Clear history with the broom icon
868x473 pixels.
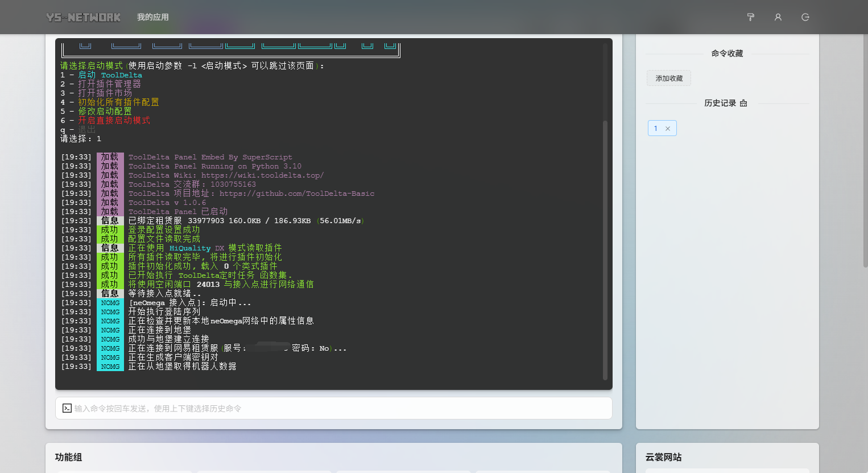(x=743, y=103)
